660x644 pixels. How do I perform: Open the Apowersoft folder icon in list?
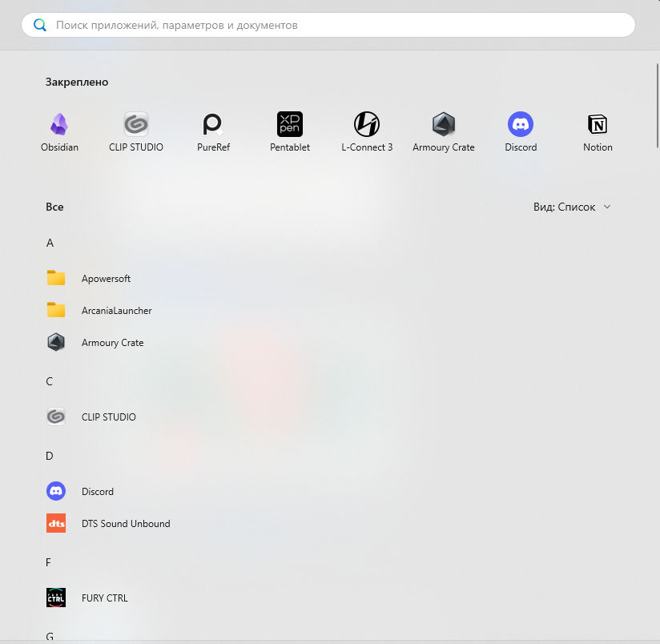click(56, 278)
